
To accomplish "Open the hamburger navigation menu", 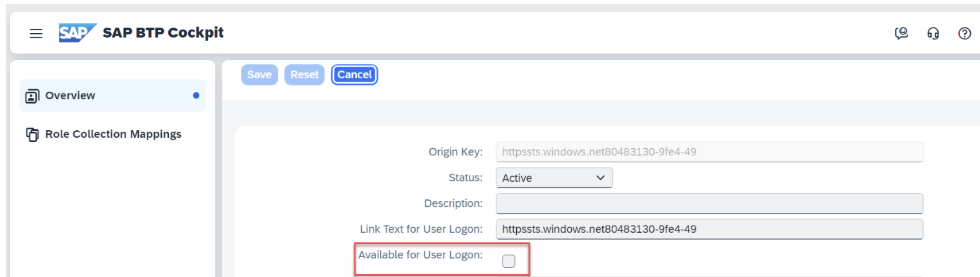I will click(x=36, y=33).
